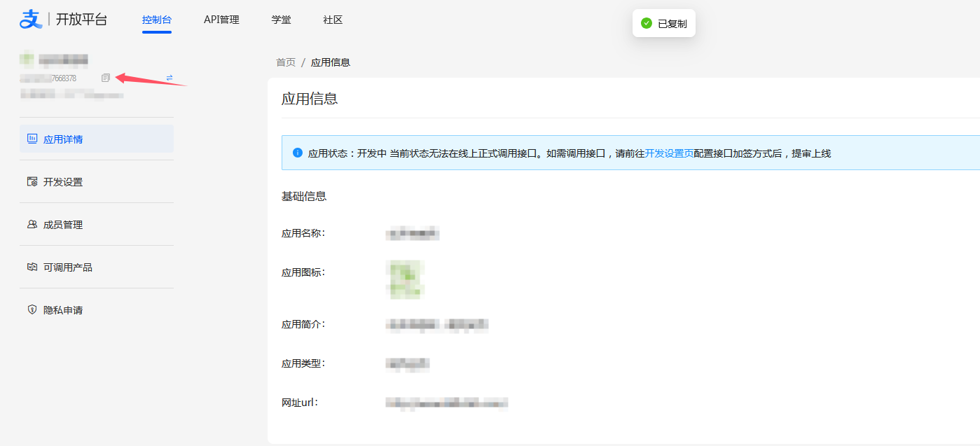Click the blurred 网址url value
Image resolution: width=980 pixels, height=446 pixels.
click(446, 403)
